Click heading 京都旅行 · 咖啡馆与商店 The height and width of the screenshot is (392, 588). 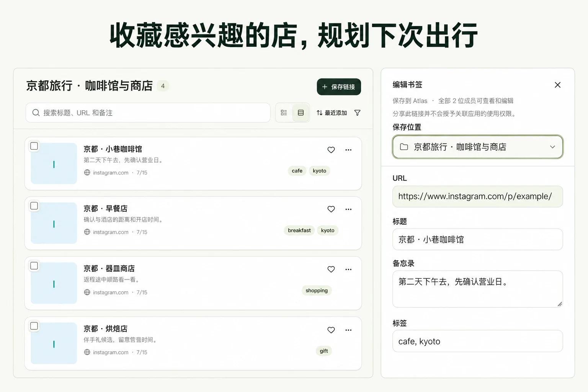pyautogui.click(x=90, y=86)
